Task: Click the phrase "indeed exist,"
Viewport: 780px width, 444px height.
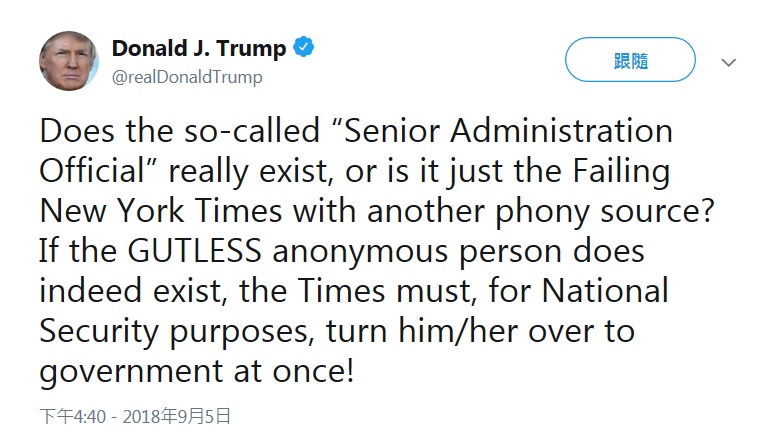Action: click(x=134, y=291)
